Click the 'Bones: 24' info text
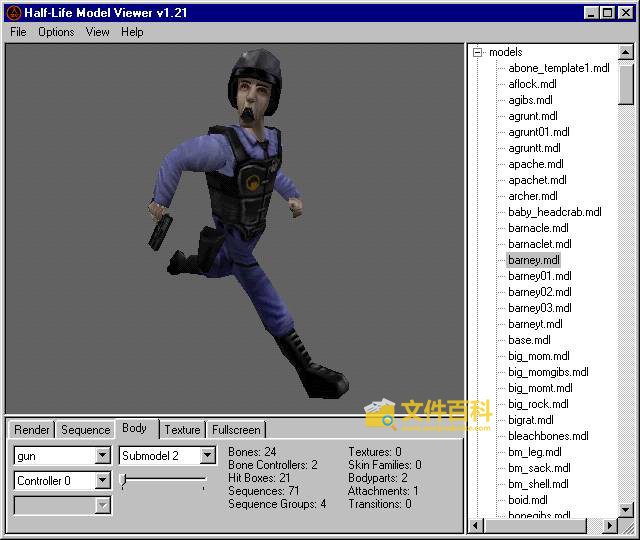The width and height of the screenshot is (640, 540). (252, 452)
